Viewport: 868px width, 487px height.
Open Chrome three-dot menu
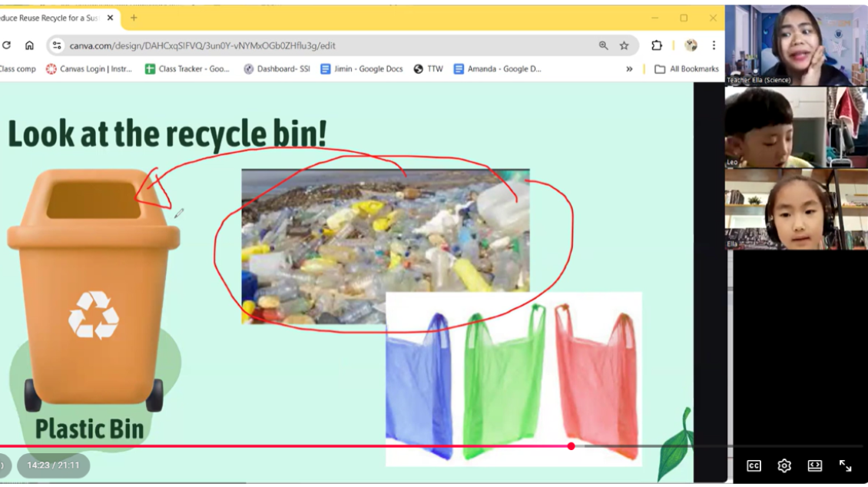point(714,45)
